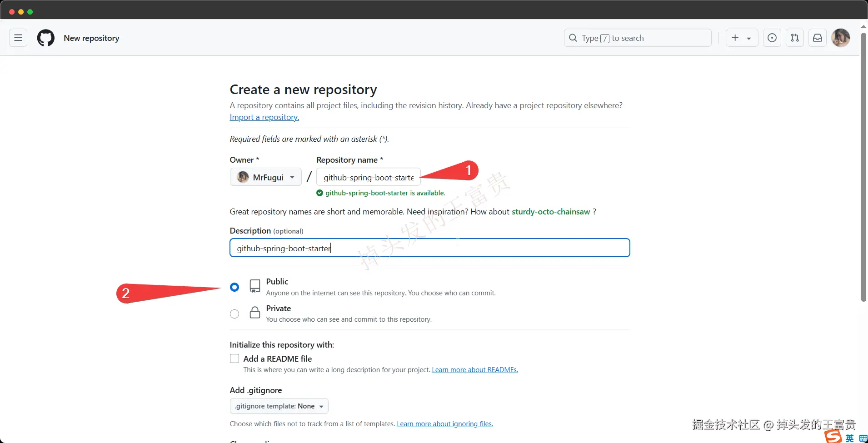Open the Inbox notifications icon
868x443 pixels.
click(817, 38)
